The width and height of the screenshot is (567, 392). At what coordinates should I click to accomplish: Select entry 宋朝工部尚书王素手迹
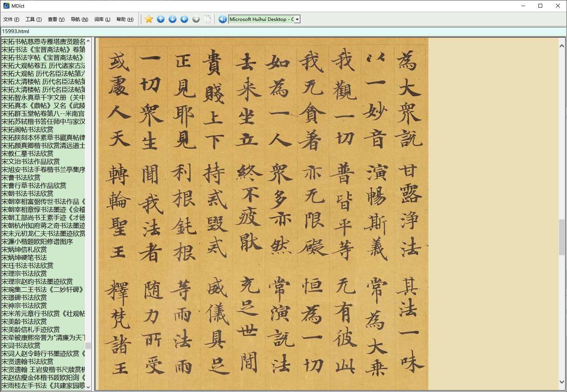43,218
